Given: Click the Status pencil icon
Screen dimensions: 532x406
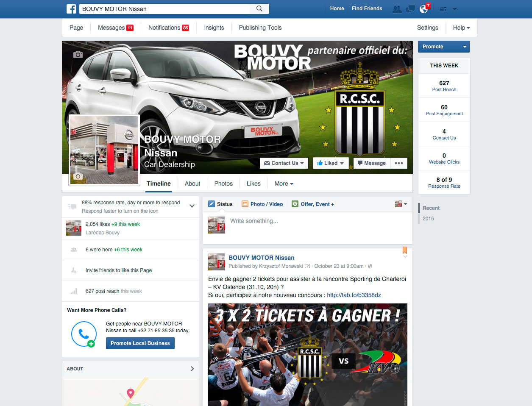Looking at the screenshot, I should (x=212, y=204).
